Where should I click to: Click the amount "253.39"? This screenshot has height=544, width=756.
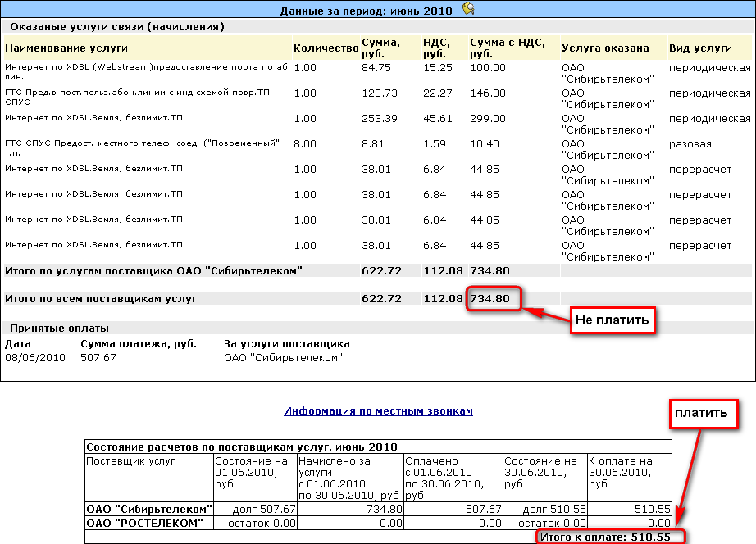pyautogui.click(x=380, y=119)
